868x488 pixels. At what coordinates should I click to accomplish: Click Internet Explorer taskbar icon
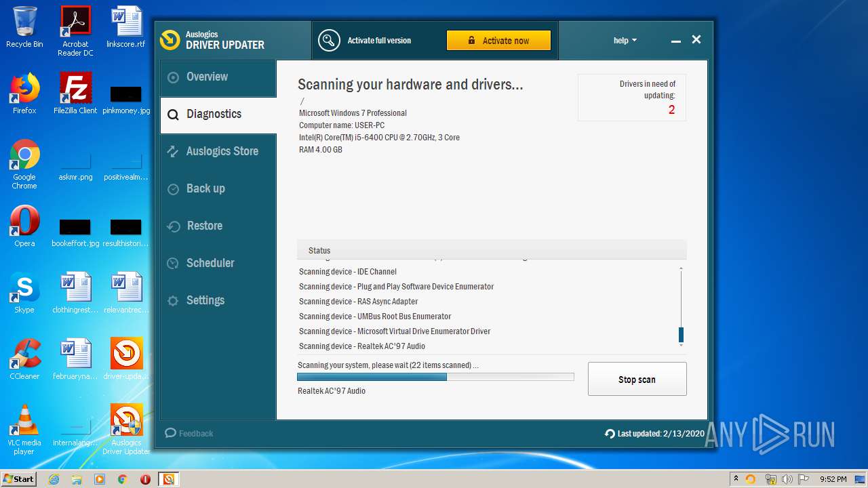(x=54, y=479)
